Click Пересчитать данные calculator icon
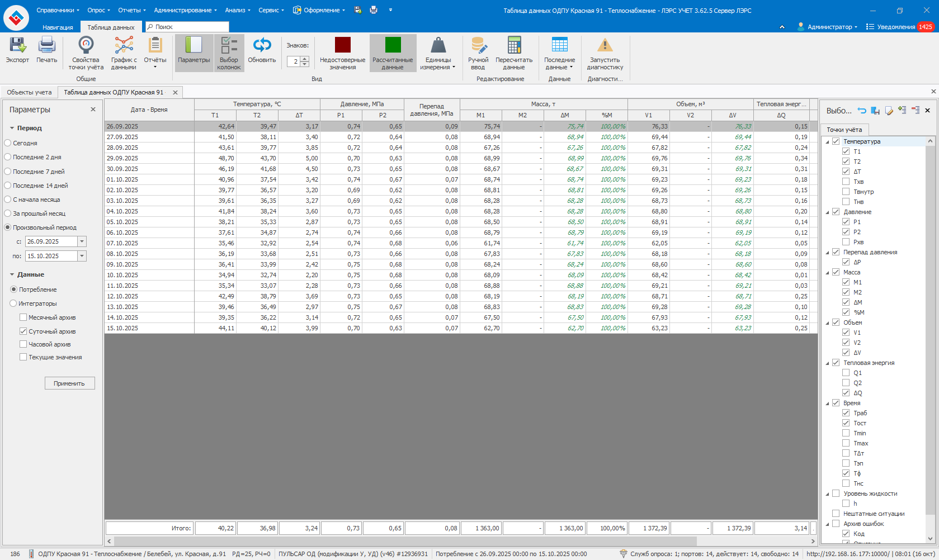This screenshot has width=939, height=560. point(514,45)
